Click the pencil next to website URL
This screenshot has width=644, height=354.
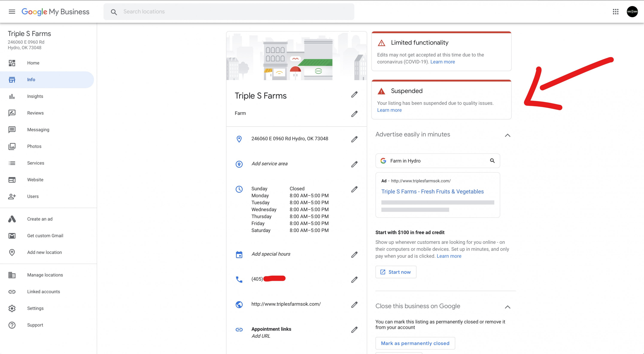click(354, 304)
